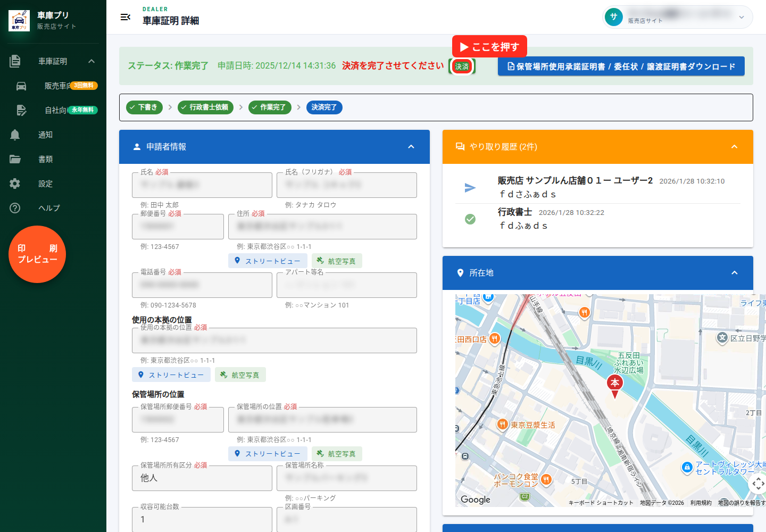The height and width of the screenshot is (532, 766).
Task: Click the 車庫プリ logo icon
Action: [19, 21]
